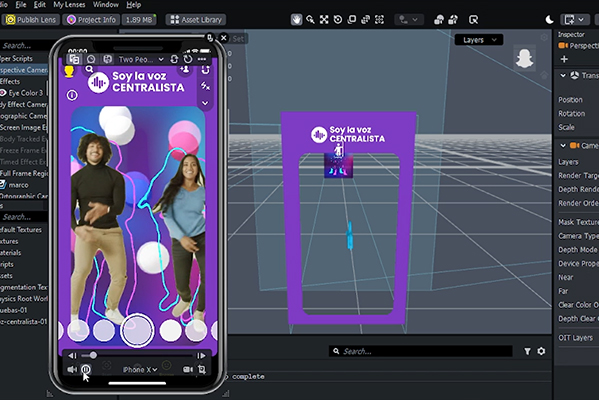Screen dimensions: 599x400
Task: Click the Logger search field
Action: pos(420,351)
